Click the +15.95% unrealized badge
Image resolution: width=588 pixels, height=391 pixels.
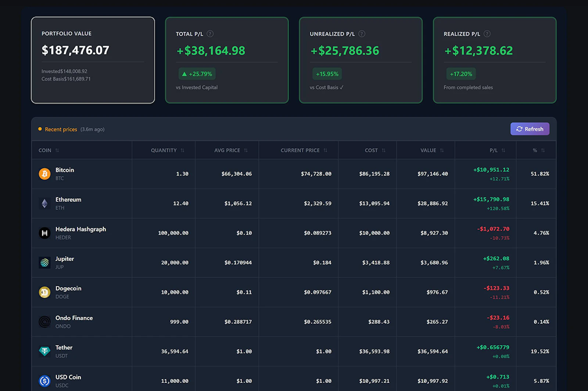[x=327, y=74]
